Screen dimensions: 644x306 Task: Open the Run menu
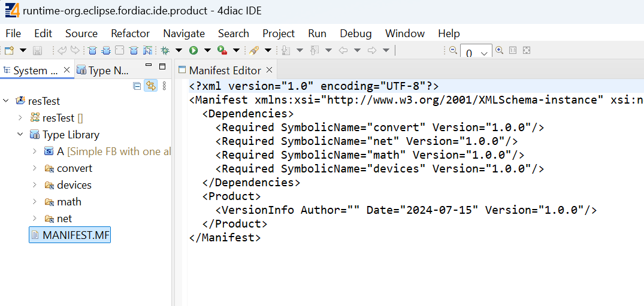tap(317, 34)
